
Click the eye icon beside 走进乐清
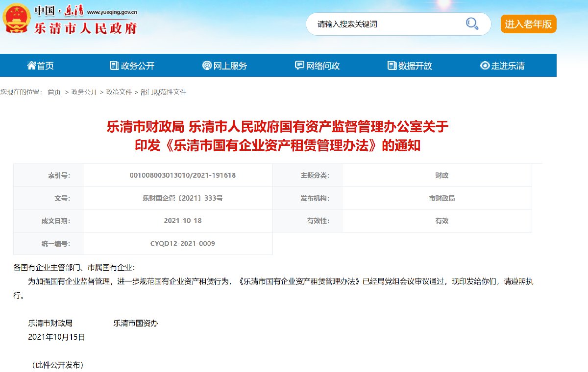point(485,66)
